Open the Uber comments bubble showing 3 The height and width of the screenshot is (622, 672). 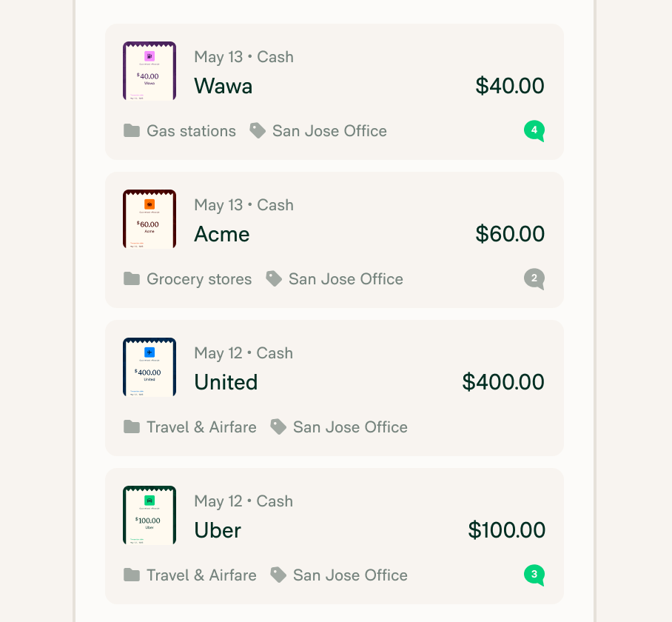click(534, 575)
